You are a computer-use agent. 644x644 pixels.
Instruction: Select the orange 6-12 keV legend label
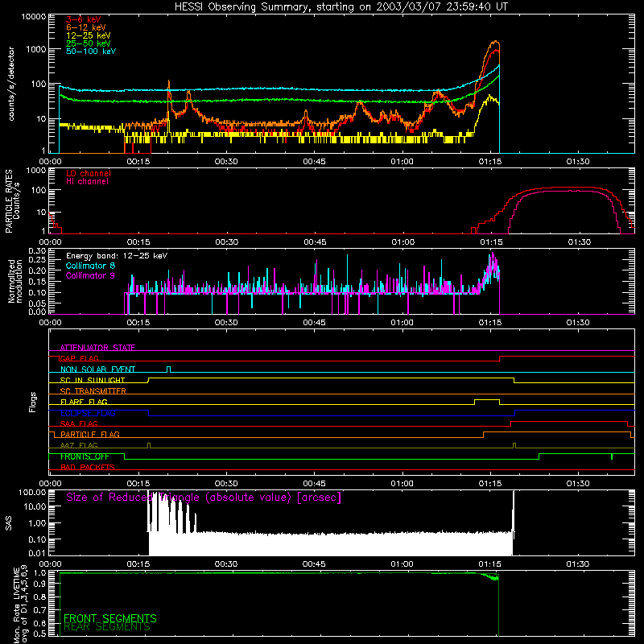(x=86, y=27)
